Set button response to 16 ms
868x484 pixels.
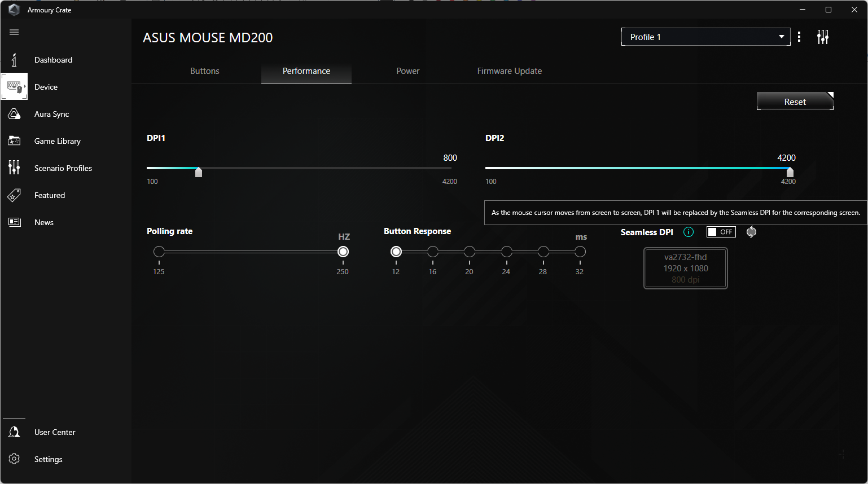click(433, 252)
